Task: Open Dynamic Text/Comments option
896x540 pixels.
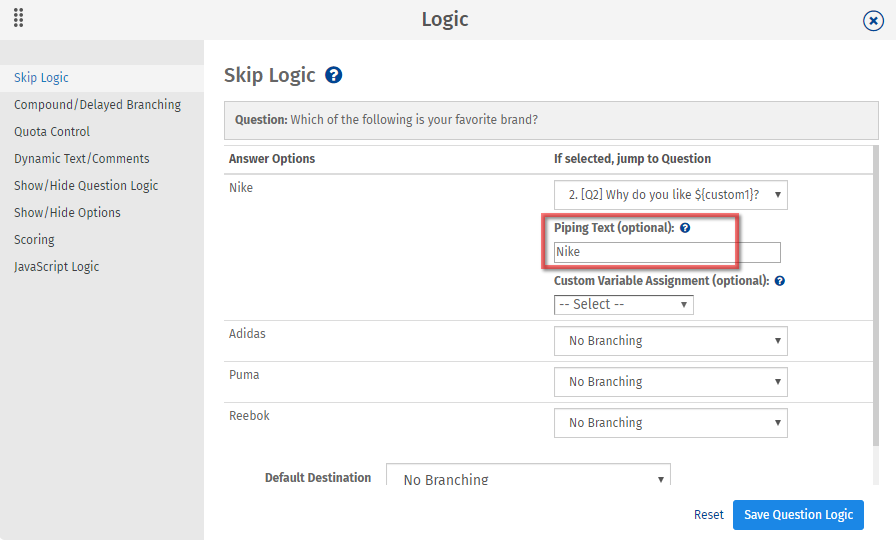Action: pos(82,159)
